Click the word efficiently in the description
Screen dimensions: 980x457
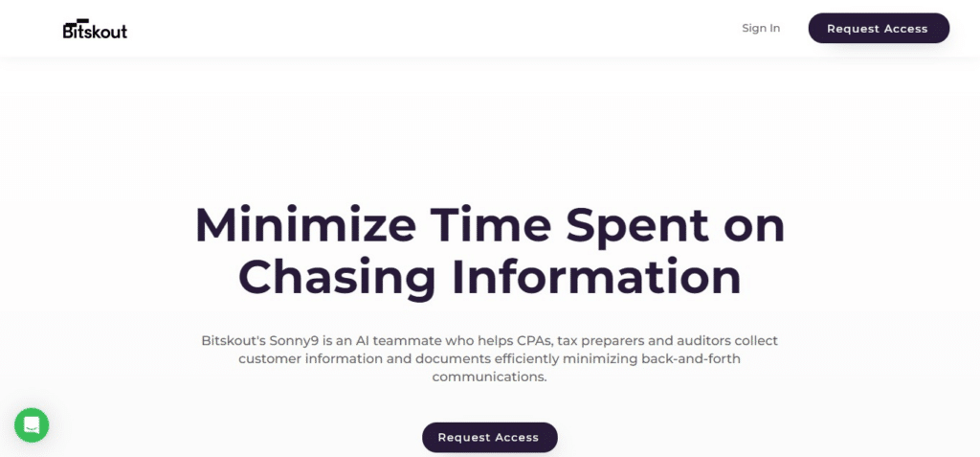coord(527,360)
